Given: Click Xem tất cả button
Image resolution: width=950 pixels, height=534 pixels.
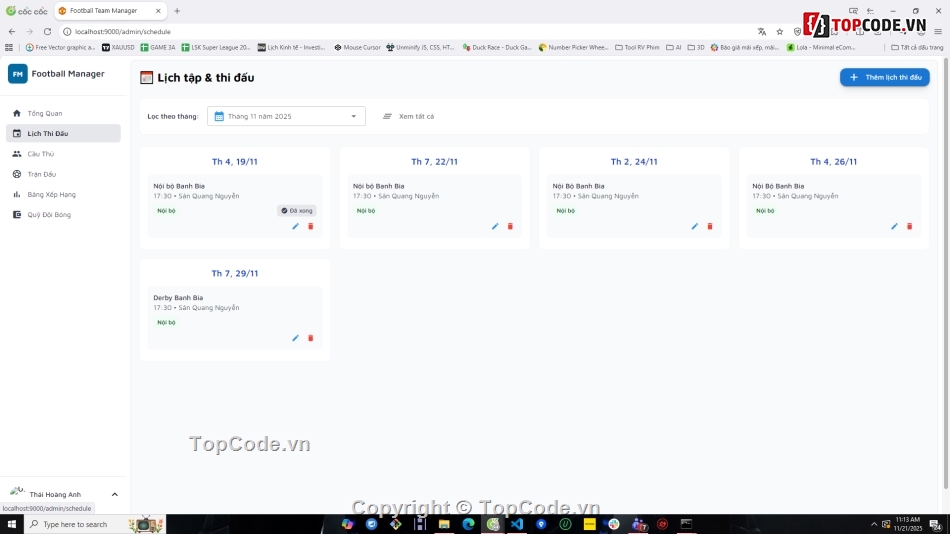Looking at the screenshot, I should (x=409, y=116).
